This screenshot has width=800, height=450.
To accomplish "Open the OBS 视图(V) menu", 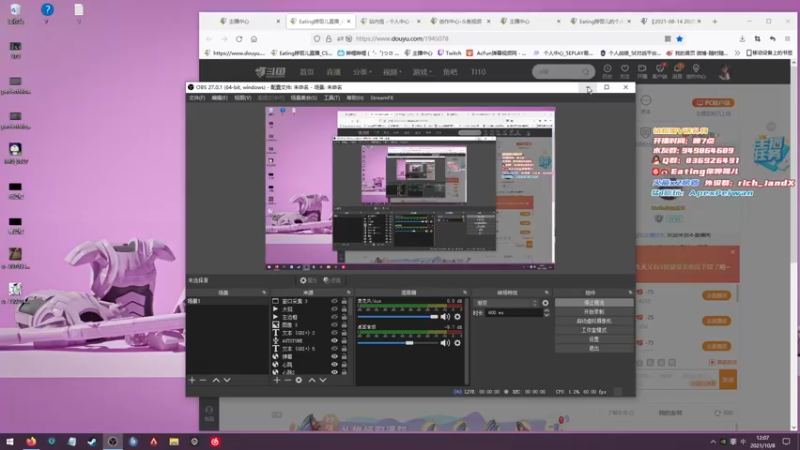I will coord(243,98).
